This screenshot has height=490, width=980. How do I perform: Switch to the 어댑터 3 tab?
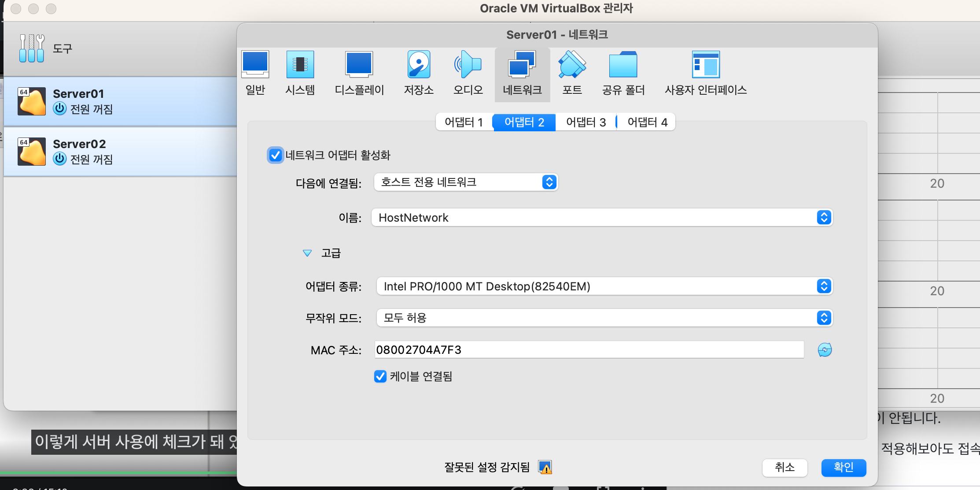pyautogui.click(x=586, y=122)
